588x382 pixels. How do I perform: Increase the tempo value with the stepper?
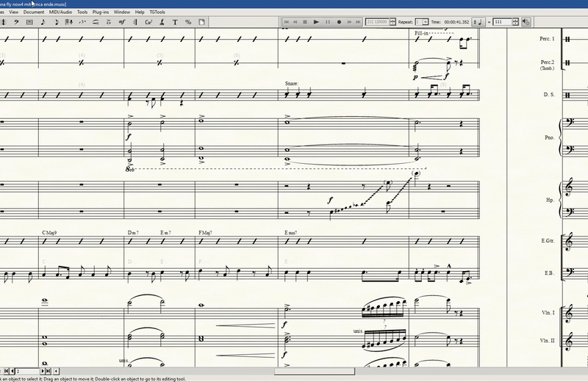[x=517, y=21]
